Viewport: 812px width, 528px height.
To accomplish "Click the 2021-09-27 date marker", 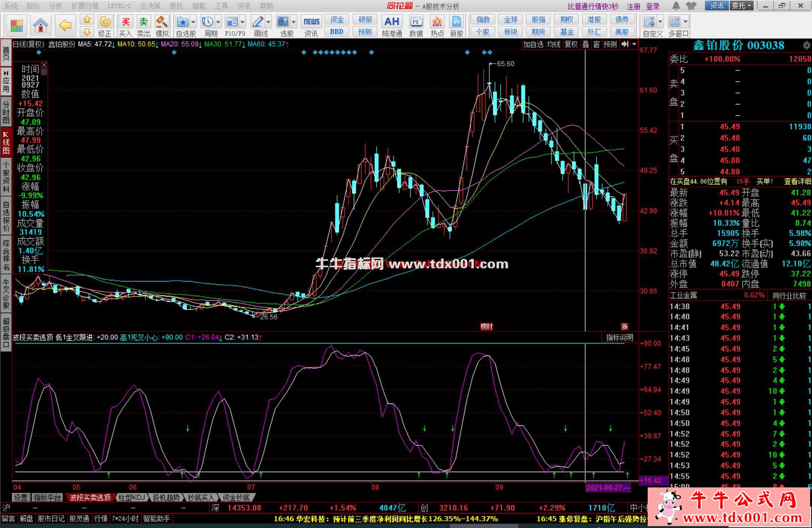I will tap(608, 487).
